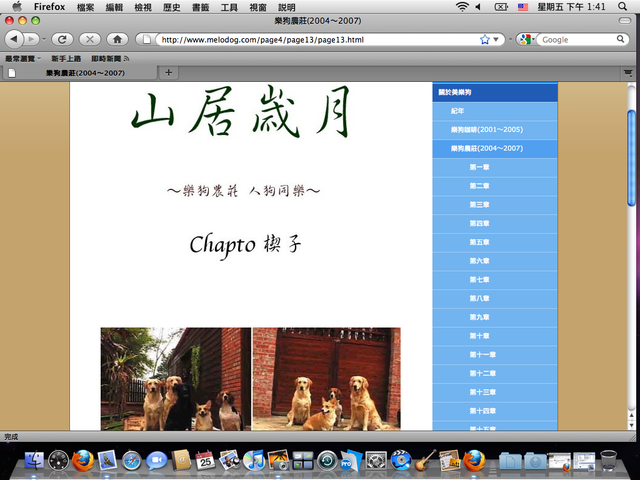Viewport: 640px width, 480px height.
Task: Expand the tab list dropdown arrow
Action: coord(627,72)
